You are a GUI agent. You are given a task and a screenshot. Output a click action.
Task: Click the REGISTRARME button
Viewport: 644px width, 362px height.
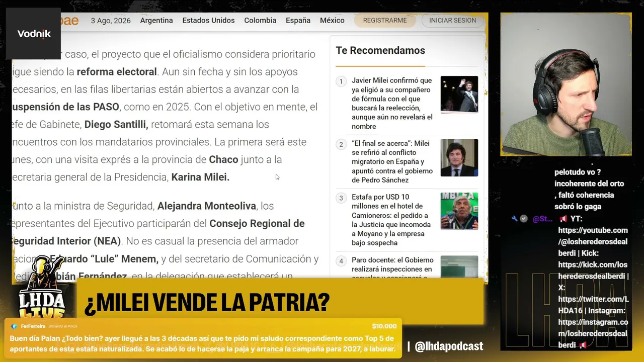click(x=385, y=21)
